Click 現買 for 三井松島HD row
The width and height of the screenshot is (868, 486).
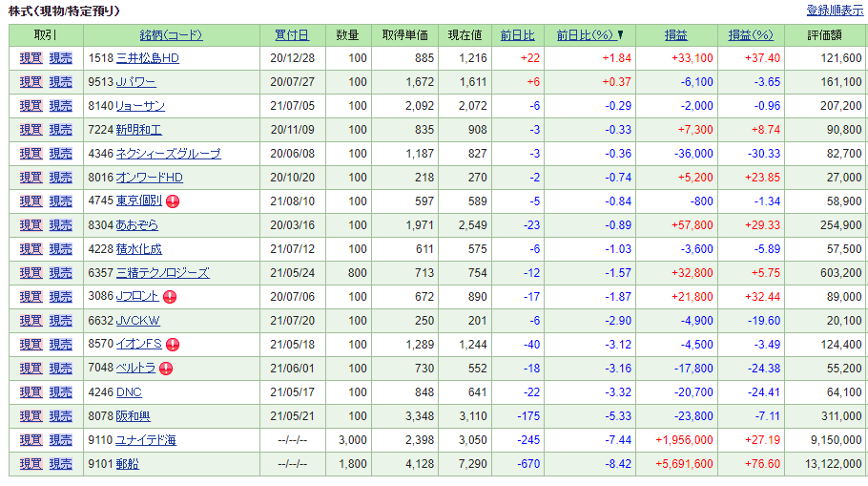[x=31, y=58]
